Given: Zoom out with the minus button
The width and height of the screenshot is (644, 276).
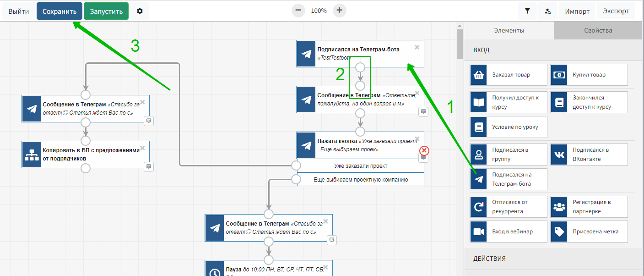Looking at the screenshot, I should tap(298, 11).
